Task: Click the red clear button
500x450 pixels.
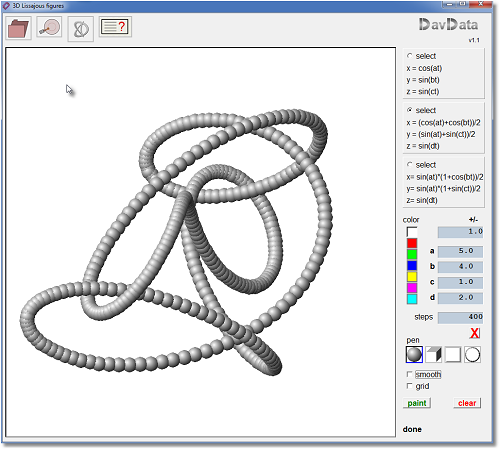Action: coord(467,403)
